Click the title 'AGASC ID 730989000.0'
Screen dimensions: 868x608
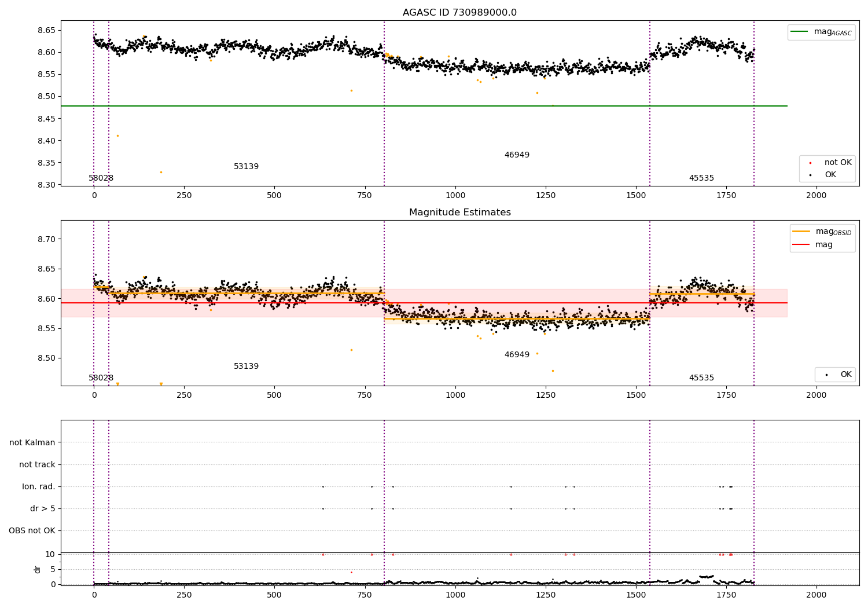click(x=459, y=13)
